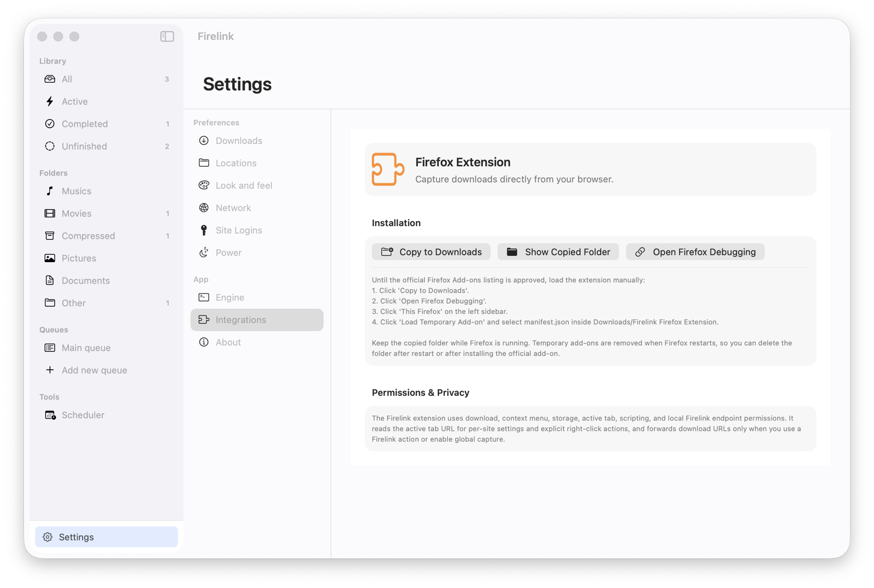The image size is (874, 588).
Task: Open the Documents folder
Action: [x=107, y=281]
